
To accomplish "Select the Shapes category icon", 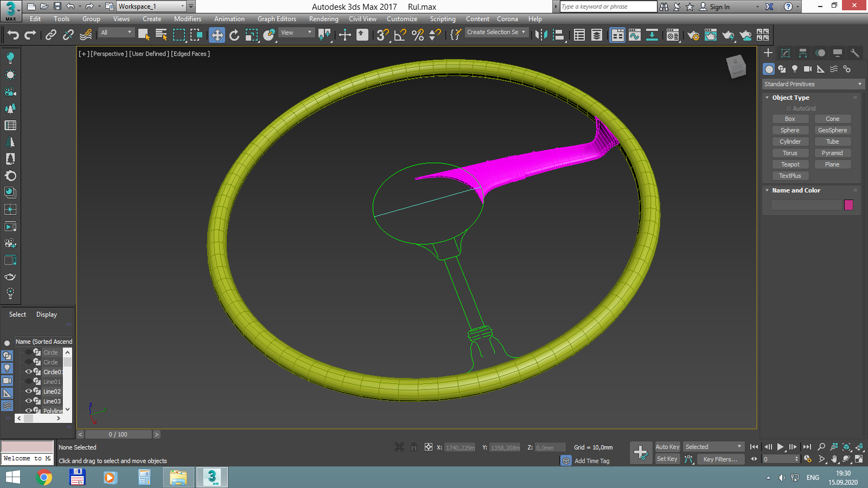I will [782, 69].
